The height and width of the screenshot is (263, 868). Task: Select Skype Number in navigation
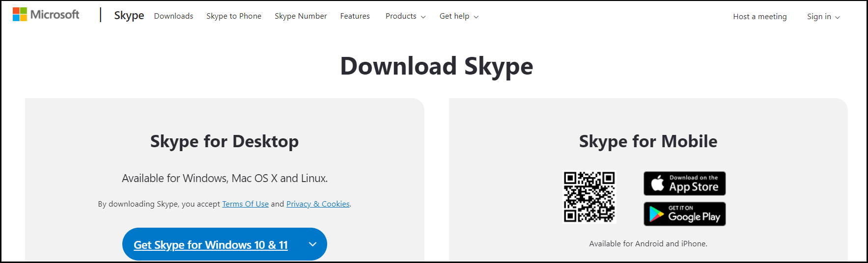301,16
